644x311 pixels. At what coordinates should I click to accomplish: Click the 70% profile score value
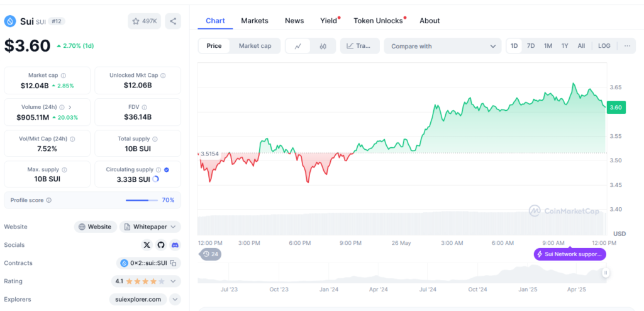point(168,200)
